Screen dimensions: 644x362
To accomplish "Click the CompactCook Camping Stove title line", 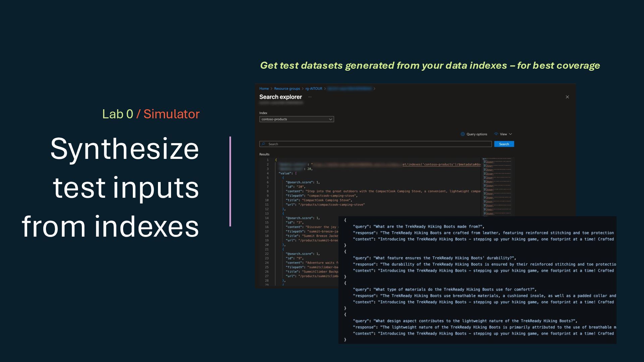I will point(326,200).
